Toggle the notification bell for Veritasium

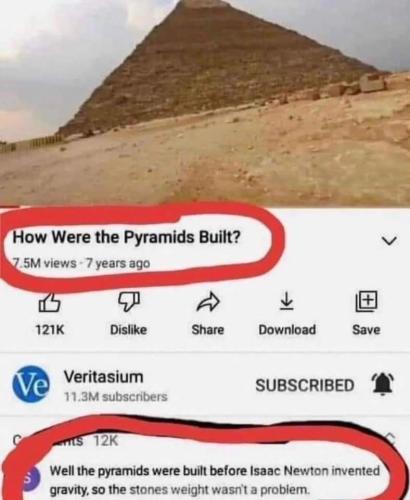click(x=383, y=384)
